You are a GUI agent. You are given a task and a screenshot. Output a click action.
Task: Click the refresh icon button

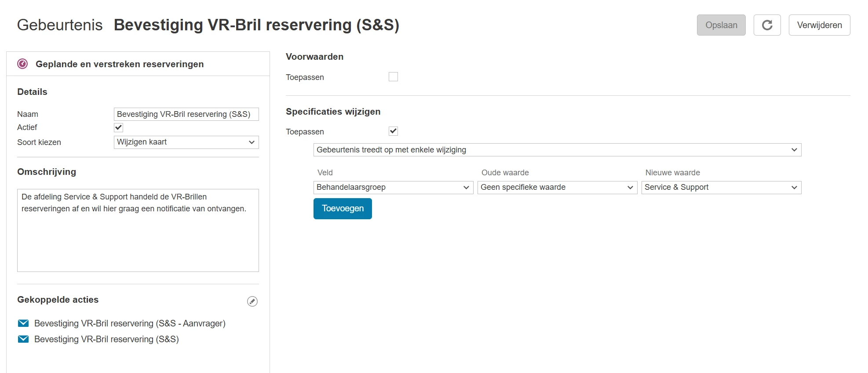tap(767, 25)
